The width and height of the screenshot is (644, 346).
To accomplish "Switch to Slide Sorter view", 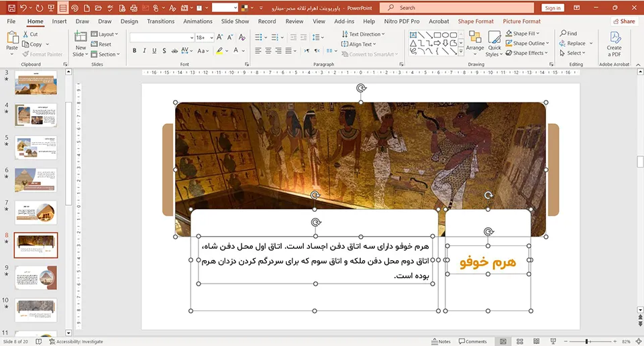I will [520, 341].
